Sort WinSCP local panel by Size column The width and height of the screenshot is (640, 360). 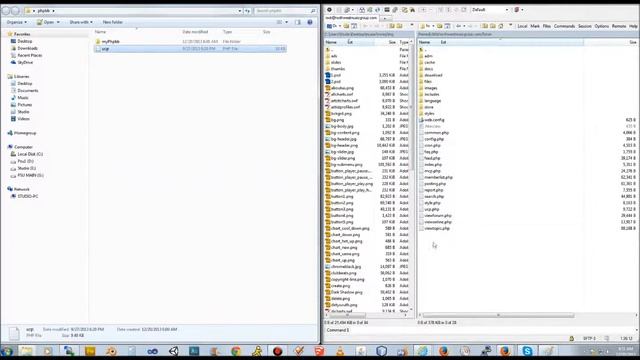click(x=391, y=42)
